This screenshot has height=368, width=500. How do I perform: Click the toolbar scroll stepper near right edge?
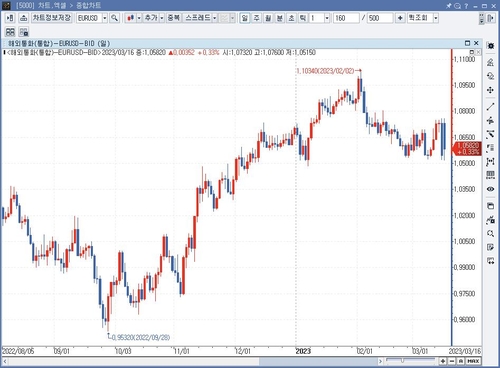(481, 18)
